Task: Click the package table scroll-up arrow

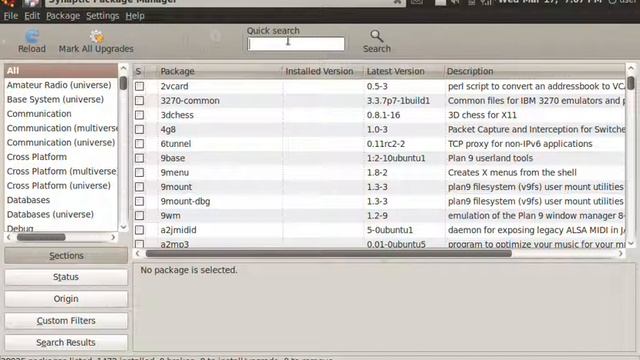Action: (631, 68)
